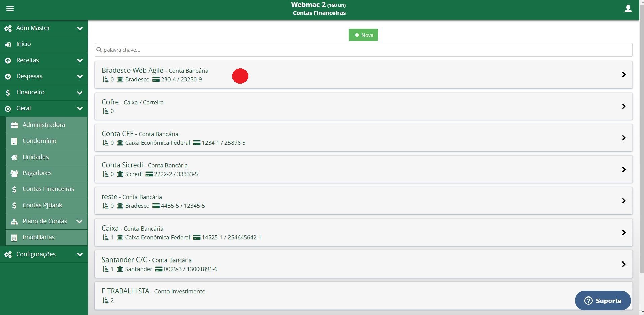Viewport: 644px width, 315px height.
Task: Click the Geral circle icon
Action: (8, 109)
